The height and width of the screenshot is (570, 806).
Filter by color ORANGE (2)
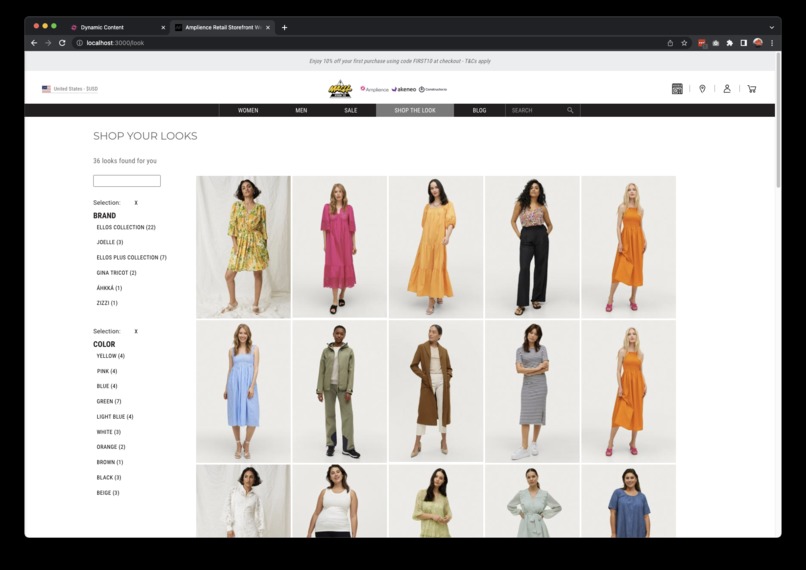(x=111, y=447)
